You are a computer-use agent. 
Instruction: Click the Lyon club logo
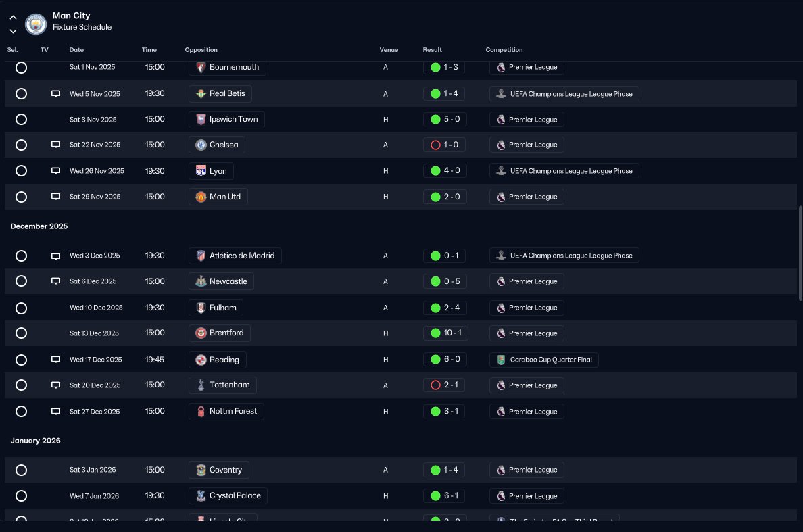201,171
